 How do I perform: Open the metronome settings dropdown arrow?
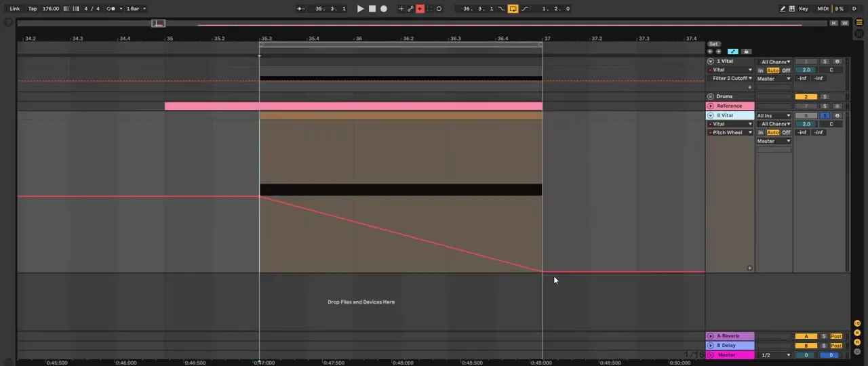[x=120, y=9]
